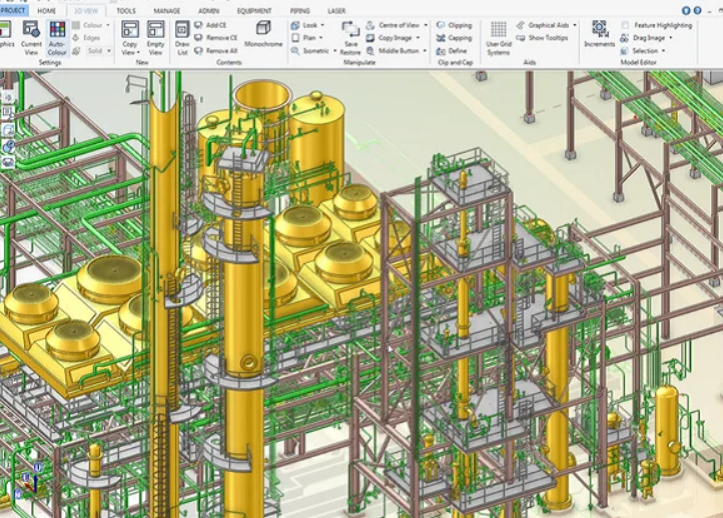Viewport: 723px width, 518px height.
Task: Expand the Centre of View dropdown
Action: 426,25
